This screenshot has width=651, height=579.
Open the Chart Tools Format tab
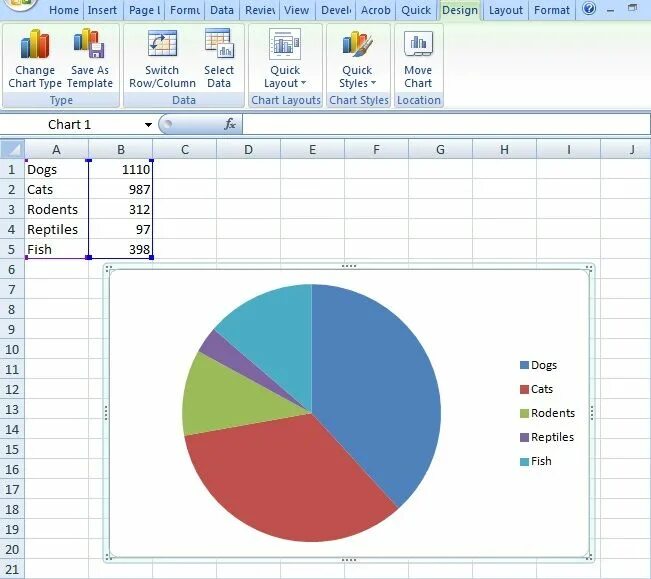(551, 10)
